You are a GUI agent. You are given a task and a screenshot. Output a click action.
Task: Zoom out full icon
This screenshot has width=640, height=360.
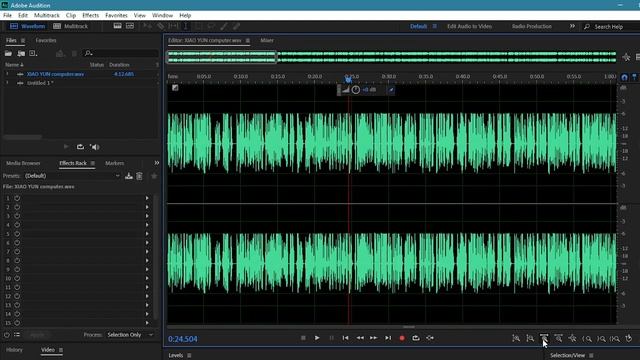pyautogui.click(x=573, y=338)
